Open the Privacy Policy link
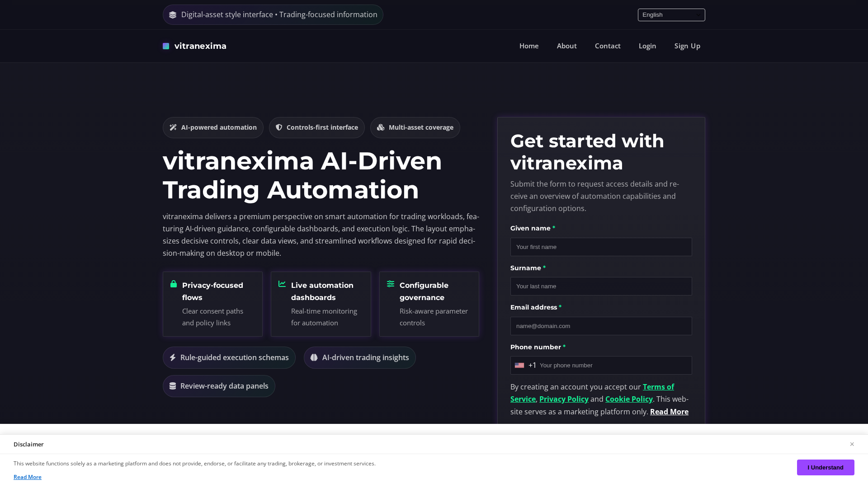Screen dimensions: 868x488 564,399
